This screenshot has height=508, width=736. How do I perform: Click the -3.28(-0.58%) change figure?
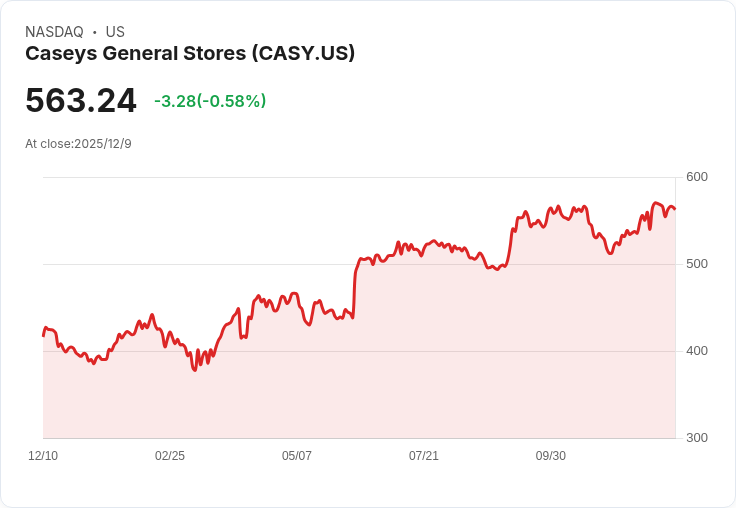coord(210,101)
